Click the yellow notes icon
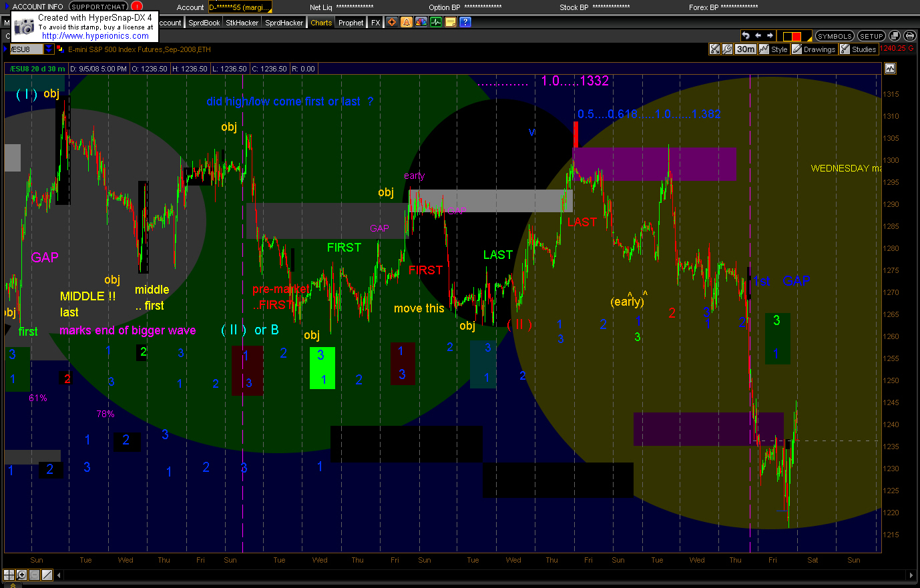 tap(451, 22)
